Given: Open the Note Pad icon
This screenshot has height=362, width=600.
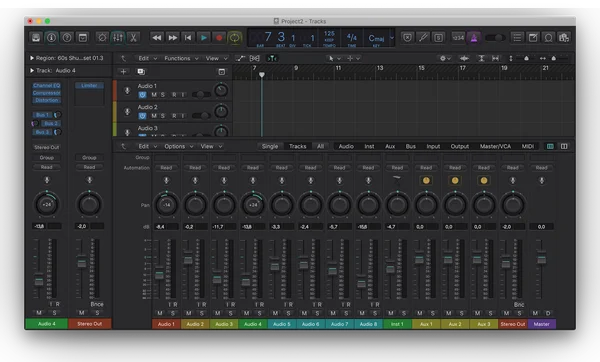Looking at the screenshot, I should point(533,38).
